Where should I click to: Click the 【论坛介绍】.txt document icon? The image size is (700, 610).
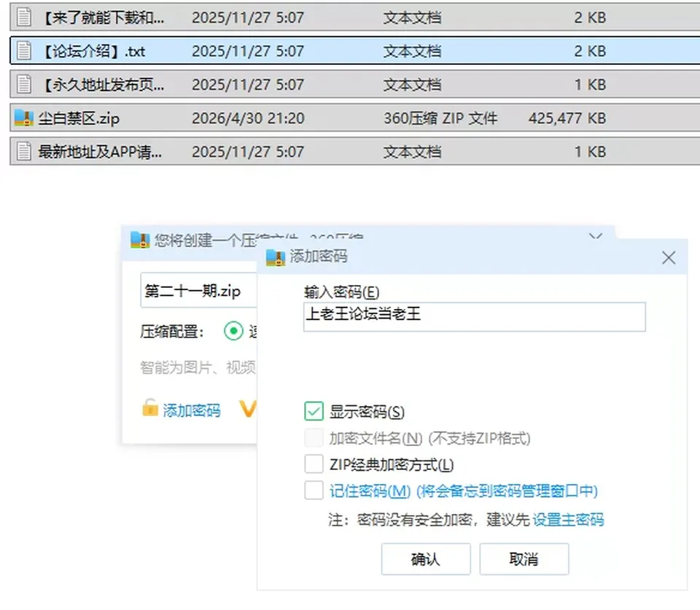[24, 51]
